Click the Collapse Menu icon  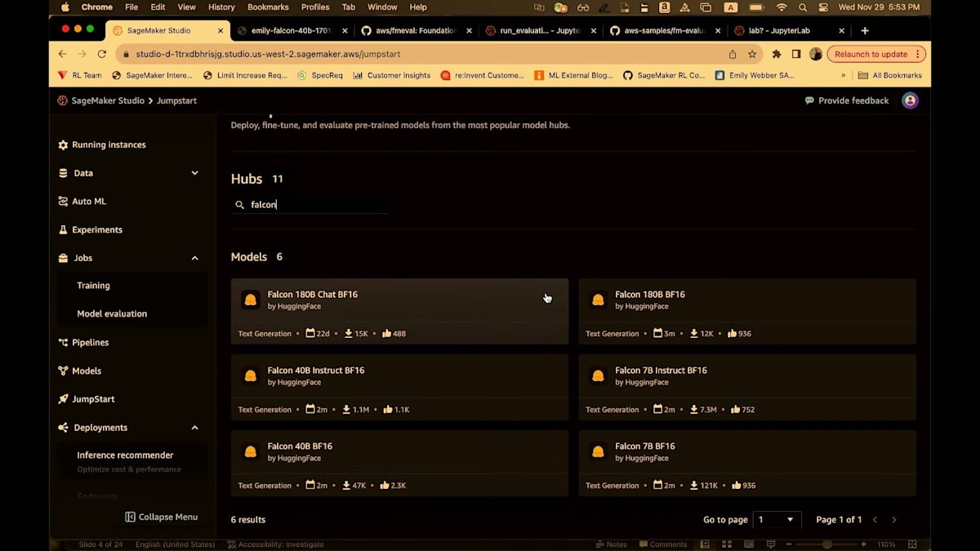pos(130,517)
